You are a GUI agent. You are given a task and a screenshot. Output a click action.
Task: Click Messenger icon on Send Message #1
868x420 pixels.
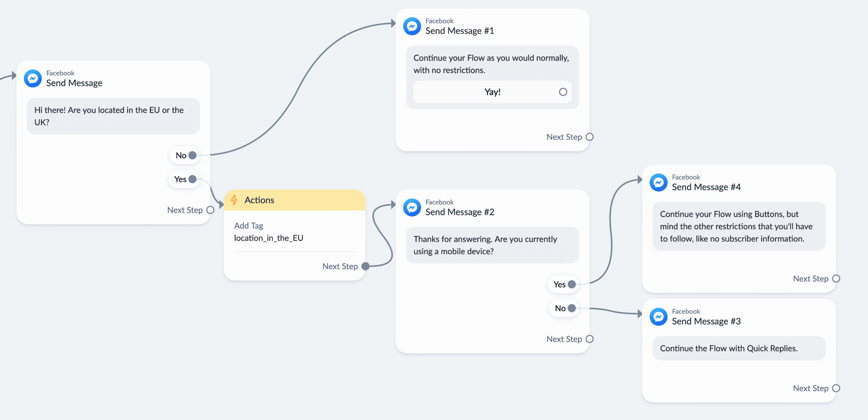tap(412, 26)
